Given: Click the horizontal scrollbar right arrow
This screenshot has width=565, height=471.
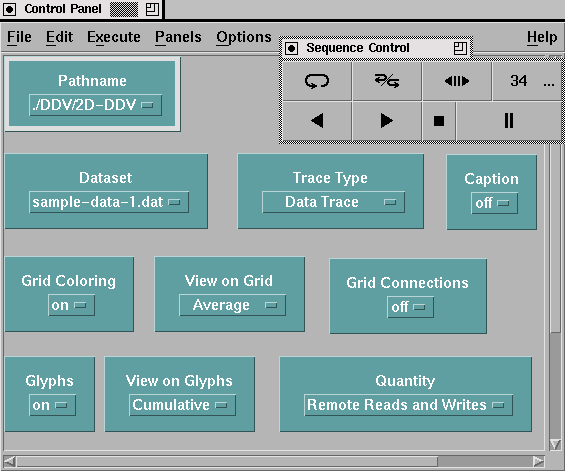Looking at the screenshot, I should click(x=538, y=461).
